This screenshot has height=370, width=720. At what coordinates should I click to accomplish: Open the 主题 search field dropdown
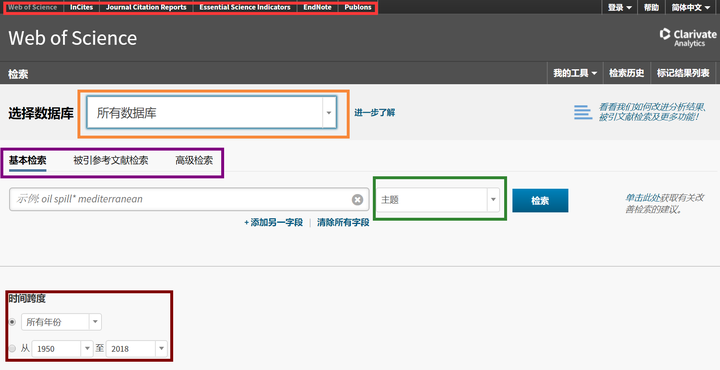tap(439, 200)
